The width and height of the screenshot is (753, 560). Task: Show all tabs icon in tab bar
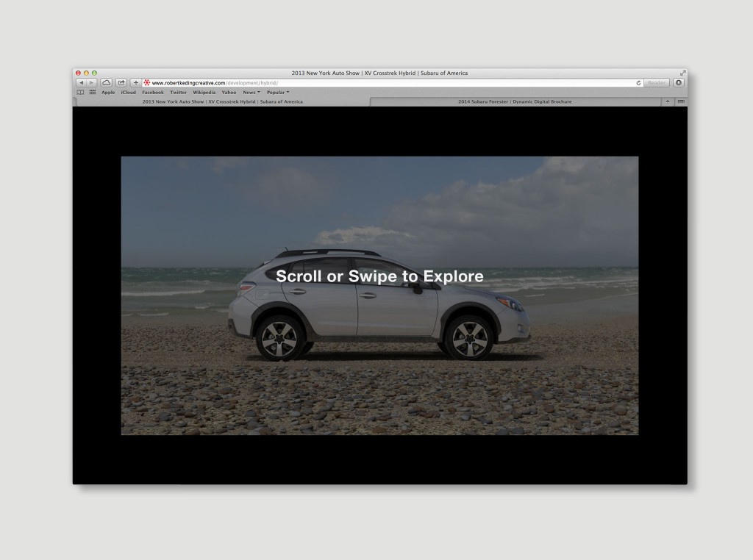coord(680,101)
